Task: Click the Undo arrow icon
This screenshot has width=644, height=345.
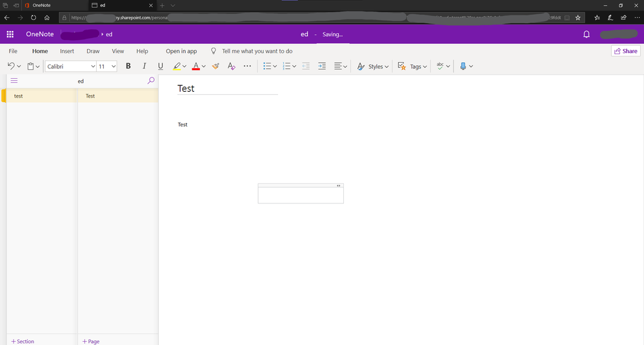Action: click(x=11, y=66)
